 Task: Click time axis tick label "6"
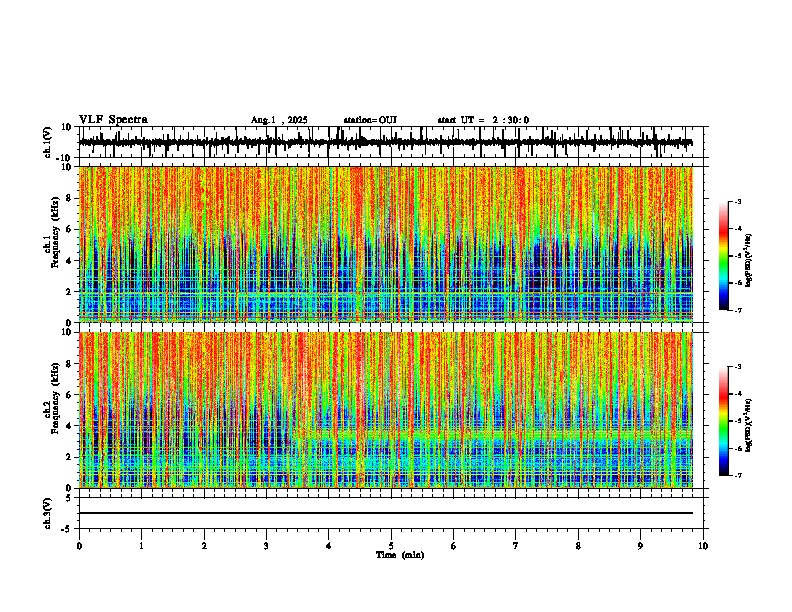pos(454,546)
